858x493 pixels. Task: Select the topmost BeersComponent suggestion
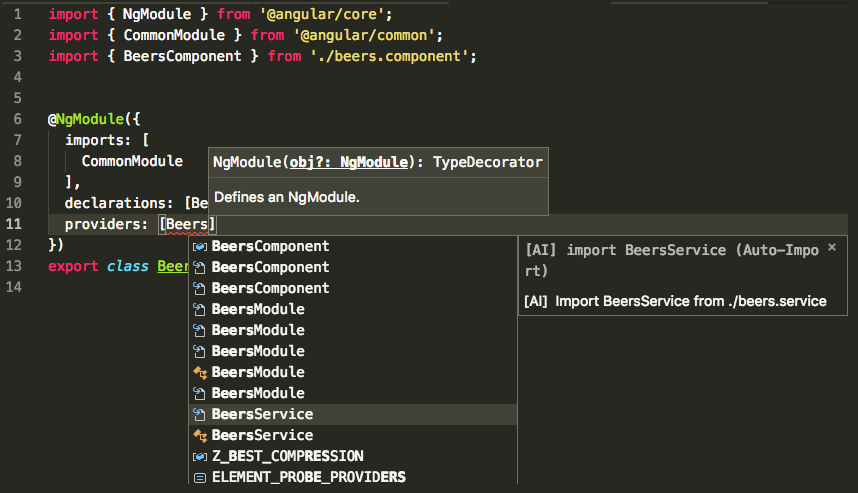point(270,246)
